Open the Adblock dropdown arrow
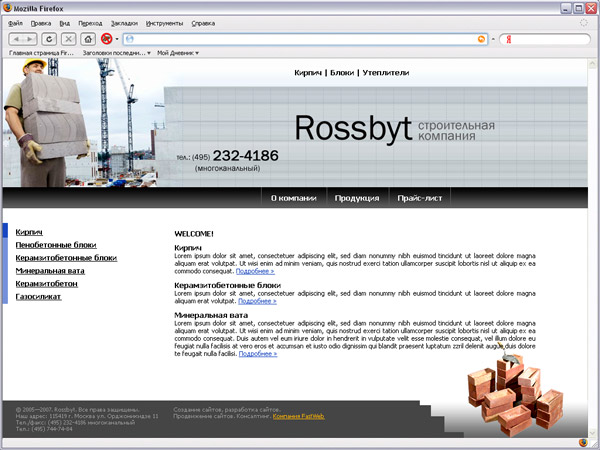The height and width of the screenshot is (450, 600). 116,38
